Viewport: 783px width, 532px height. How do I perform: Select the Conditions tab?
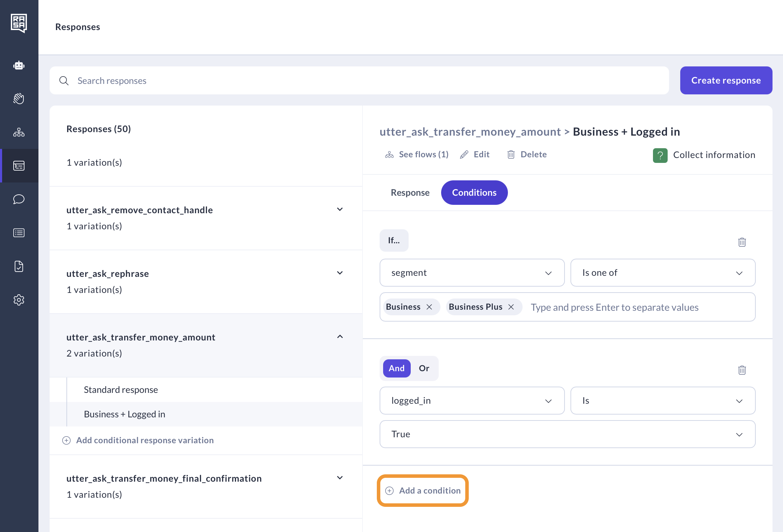(474, 193)
